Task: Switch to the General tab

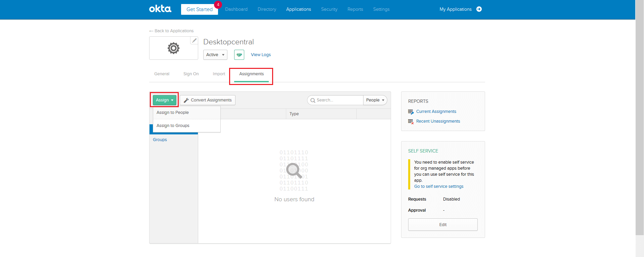Action: click(x=162, y=74)
